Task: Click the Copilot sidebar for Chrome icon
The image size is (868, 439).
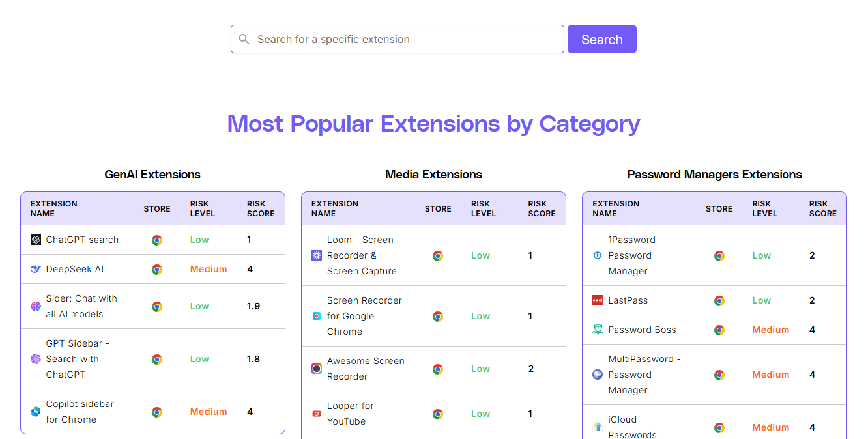Action: click(x=35, y=412)
